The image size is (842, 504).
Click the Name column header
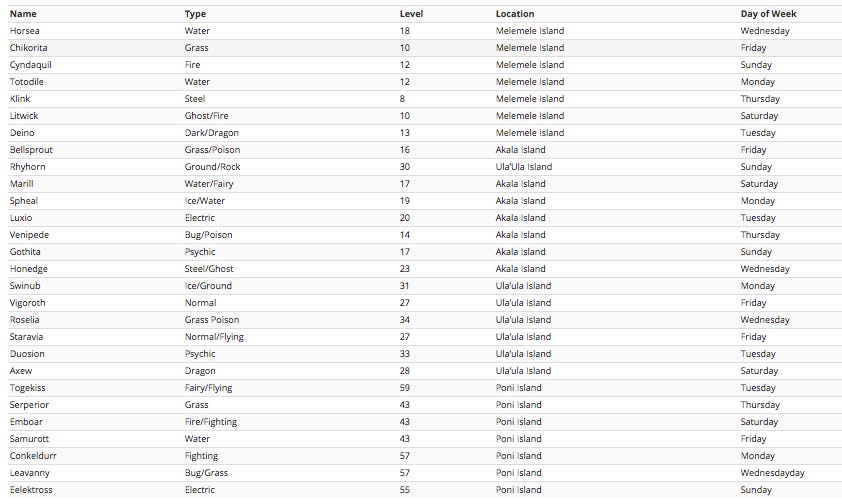23,14
